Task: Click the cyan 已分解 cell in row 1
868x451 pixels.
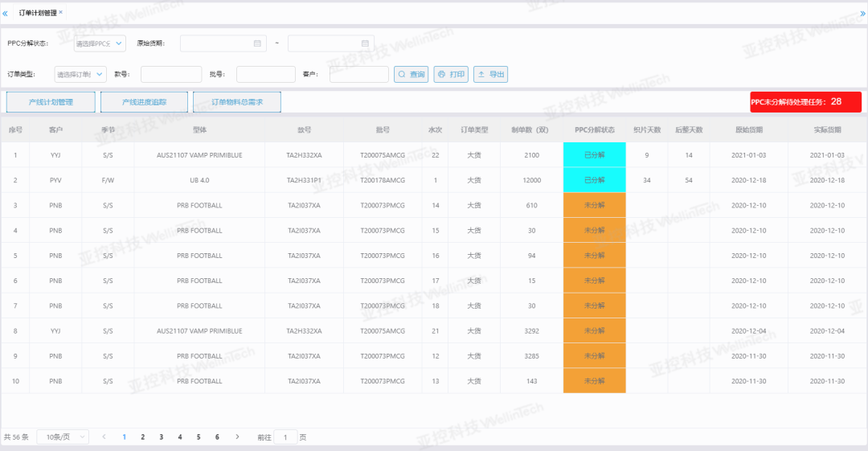Action: tap(595, 154)
